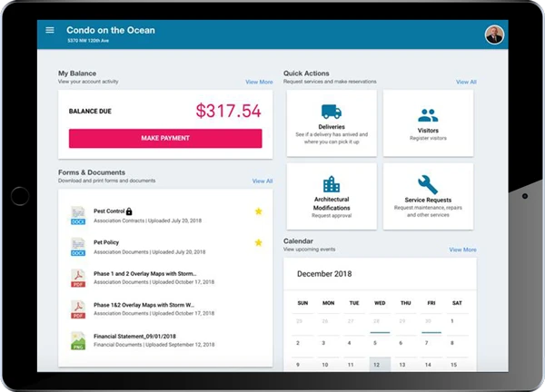Click the Visitors people icon
Viewport: 545px width, 392px height.
[x=428, y=115]
